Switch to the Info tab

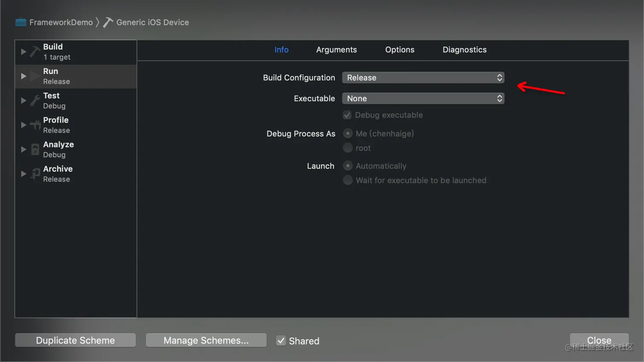click(281, 50)
